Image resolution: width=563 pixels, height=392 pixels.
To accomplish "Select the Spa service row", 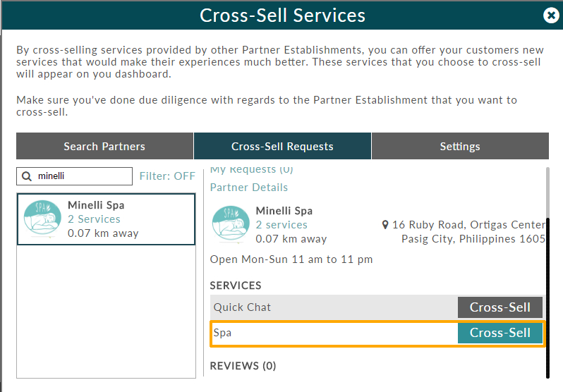I will [x=377, y=333].
